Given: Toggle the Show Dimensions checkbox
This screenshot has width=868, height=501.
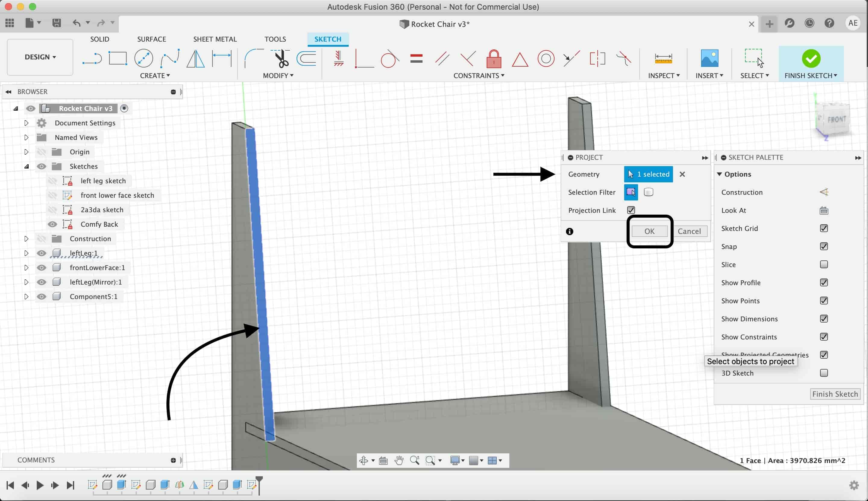Looking at the screenshot, I should click(824, 319).
